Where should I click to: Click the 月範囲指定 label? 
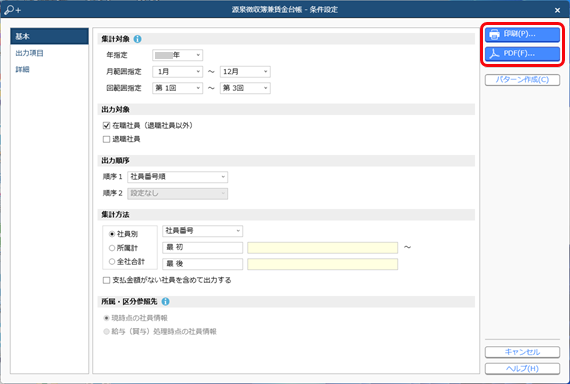124,72
